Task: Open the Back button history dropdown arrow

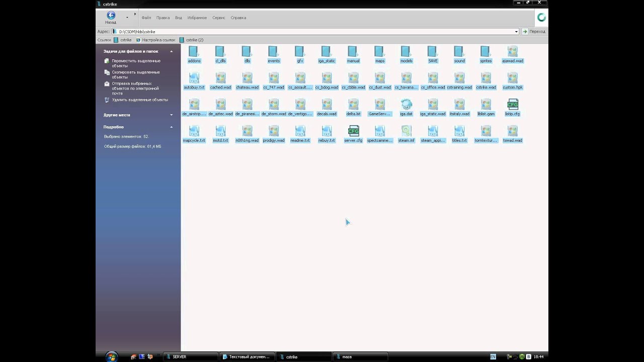Action: point(127,18)
